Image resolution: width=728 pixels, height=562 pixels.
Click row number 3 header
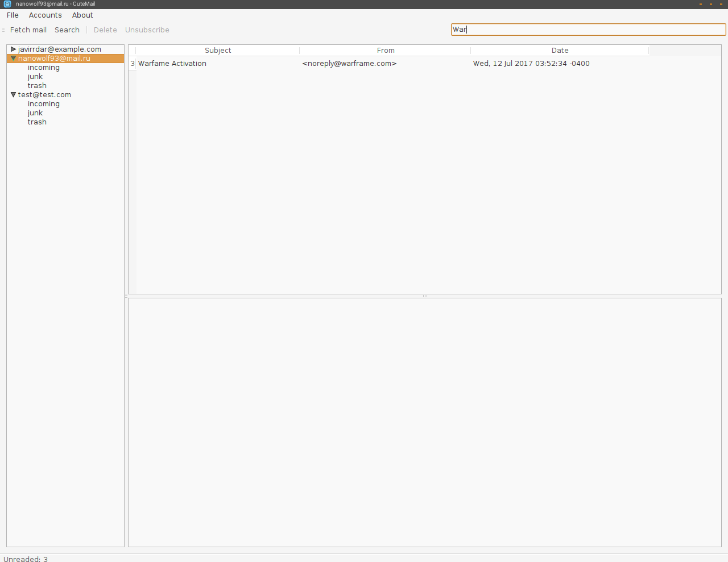(x=133, y=64)
